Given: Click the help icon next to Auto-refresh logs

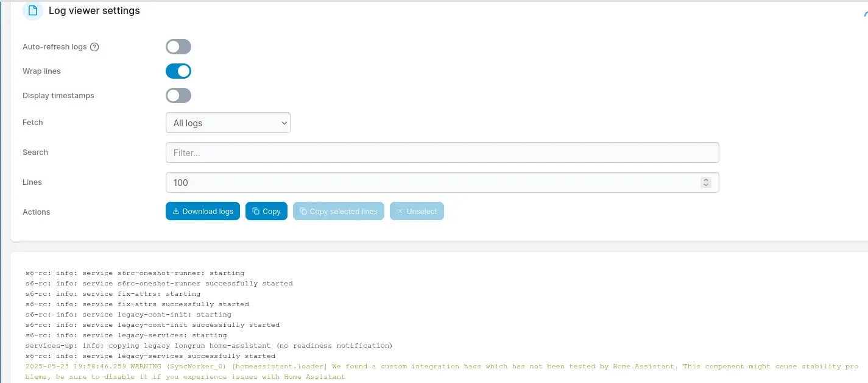Looking at the screenshot, I should point(94,47).
